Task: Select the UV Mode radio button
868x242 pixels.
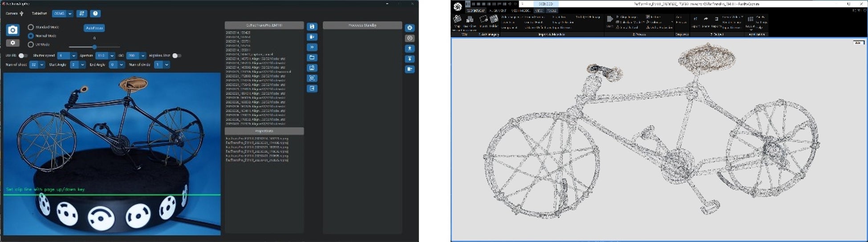Action: pos(31,44)
